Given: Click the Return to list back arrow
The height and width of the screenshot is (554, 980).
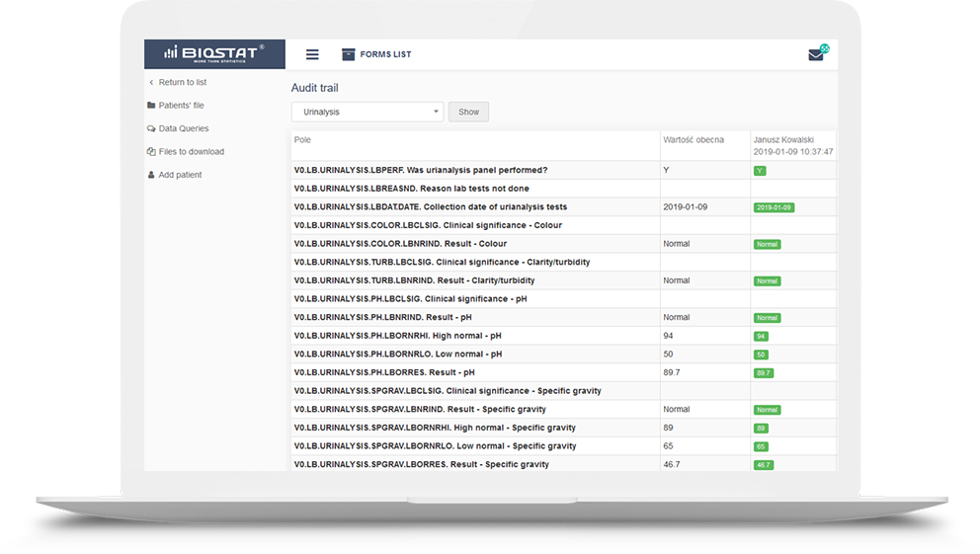Looking at the screenshot, I should tap(151, 83).
